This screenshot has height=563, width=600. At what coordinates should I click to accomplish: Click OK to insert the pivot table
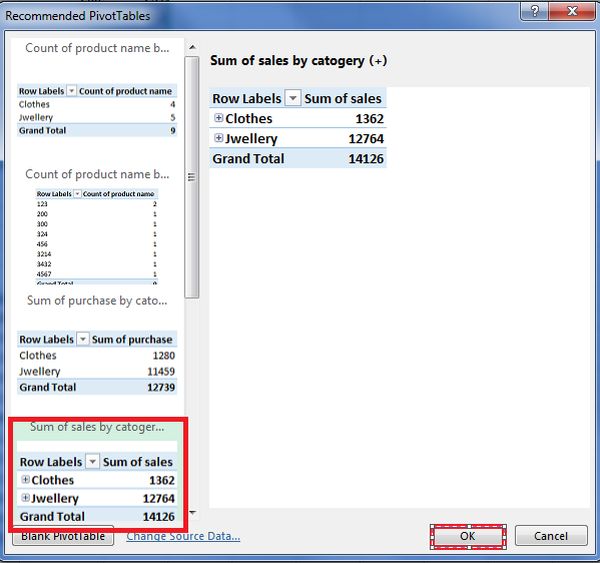coord(468,536)
